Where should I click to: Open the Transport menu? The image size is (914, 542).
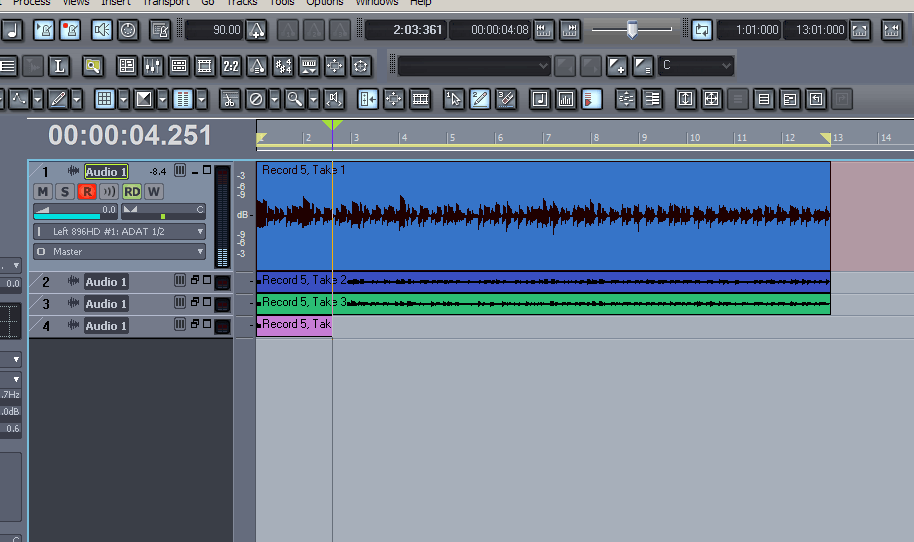coord(166,3)
